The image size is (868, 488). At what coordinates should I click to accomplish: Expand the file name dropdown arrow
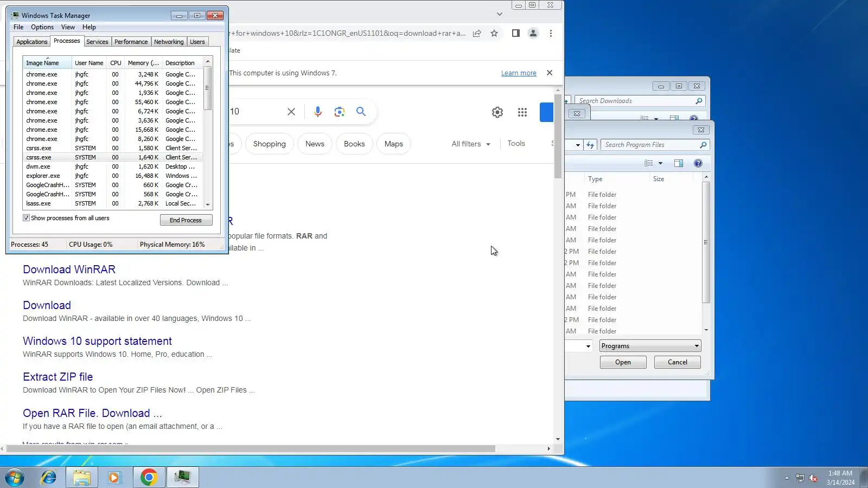point(588,346)
